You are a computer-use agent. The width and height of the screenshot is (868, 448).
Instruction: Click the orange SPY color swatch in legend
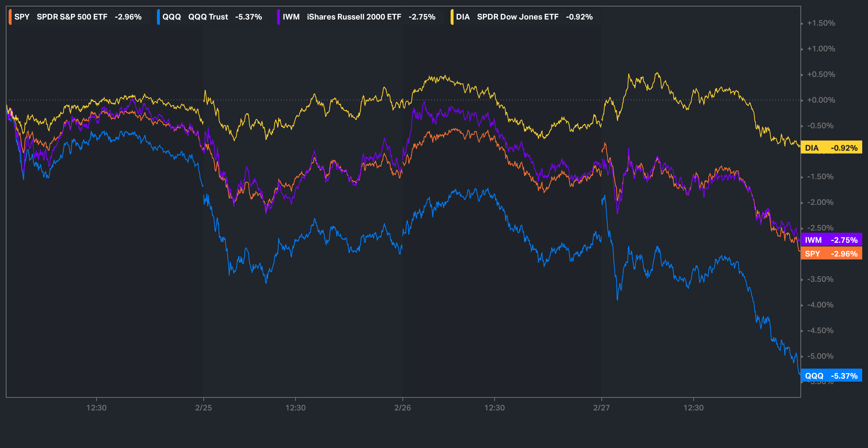coord(10,17)
